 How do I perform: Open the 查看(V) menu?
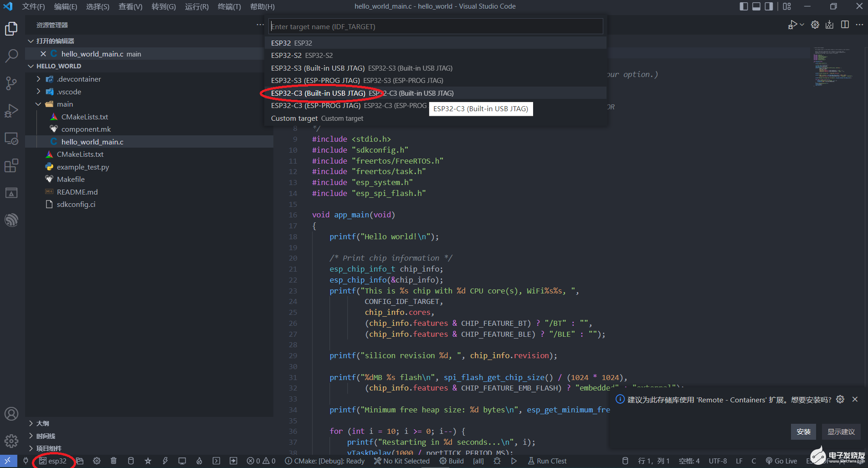click(130, 6)
